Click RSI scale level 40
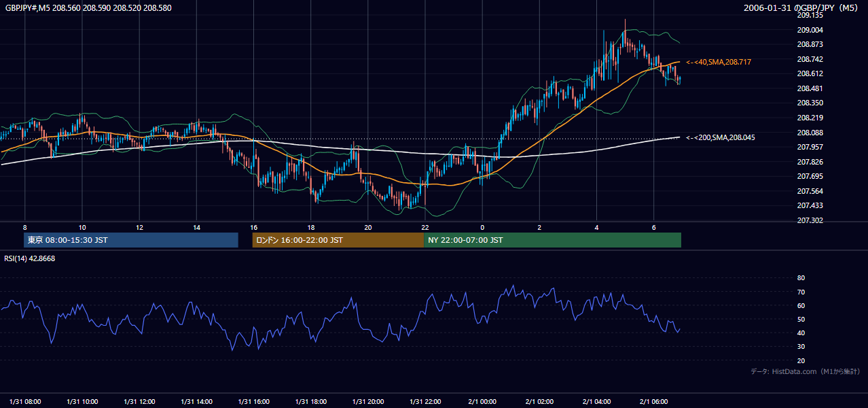 [801, 333]
